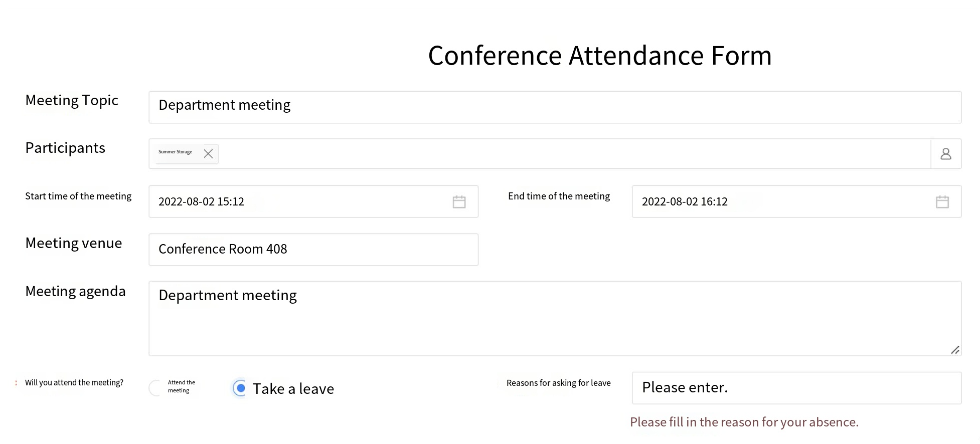Open the start time calendar icon
Viewport: 980px width, 444px height.
[459, 202]
